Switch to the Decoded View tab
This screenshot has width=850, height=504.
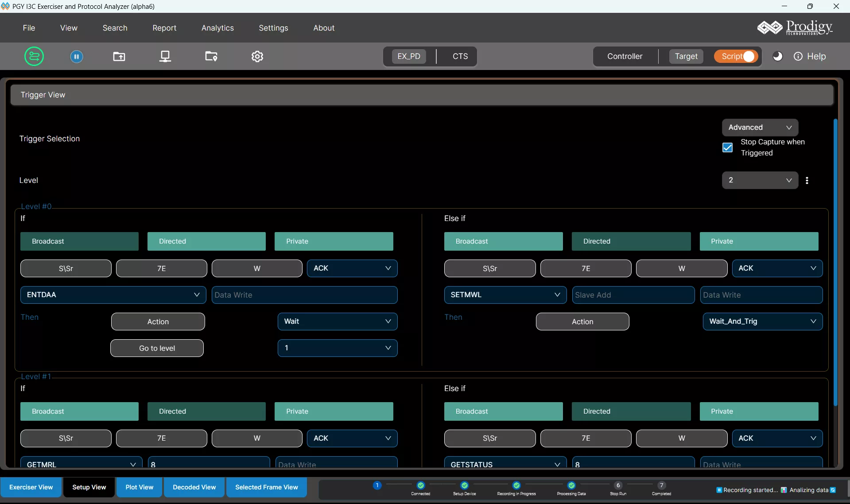pyautogui.click(x=194, y=487)
